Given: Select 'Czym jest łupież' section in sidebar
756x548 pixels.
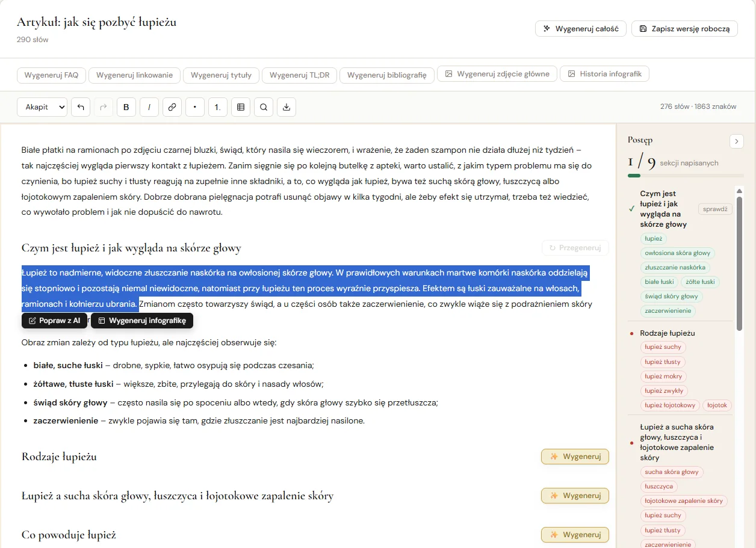Looking at the screenshot, I should [x=663, y=209].
